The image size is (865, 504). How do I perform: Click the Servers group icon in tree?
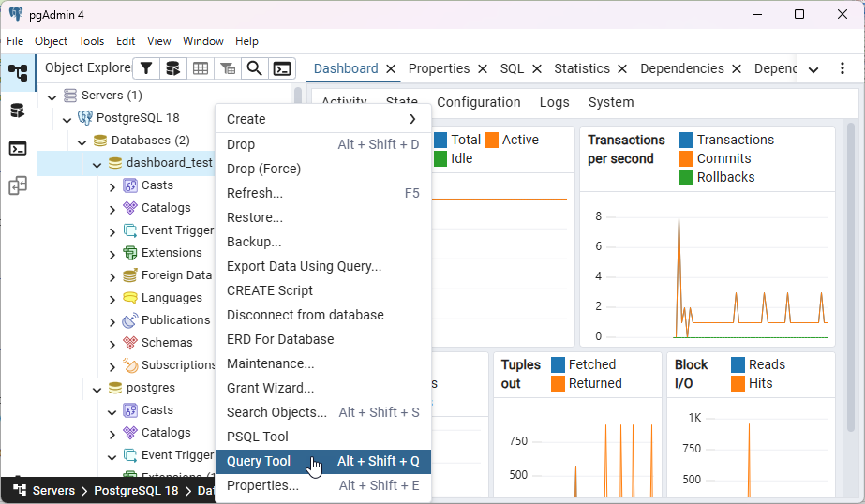[70, 96]
